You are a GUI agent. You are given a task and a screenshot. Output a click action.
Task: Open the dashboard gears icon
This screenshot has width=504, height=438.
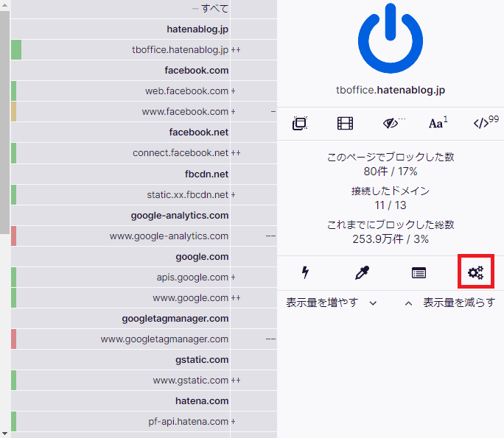tap(475, 272)
